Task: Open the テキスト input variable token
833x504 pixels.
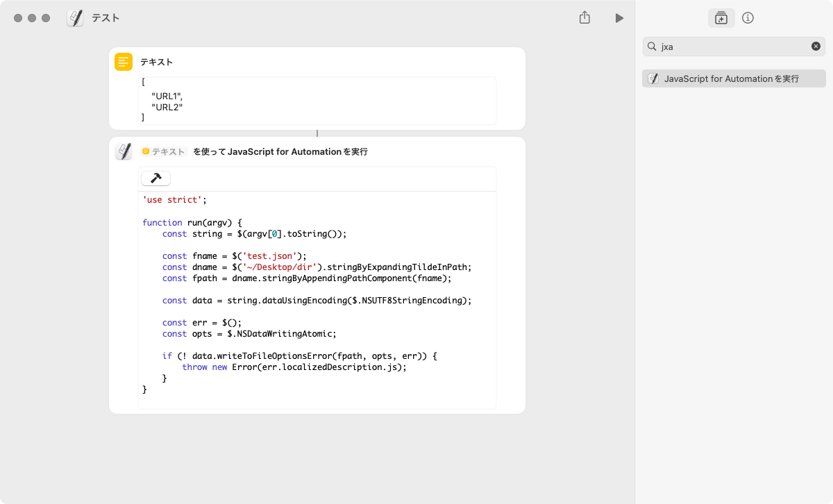Action: click(164, 151)
